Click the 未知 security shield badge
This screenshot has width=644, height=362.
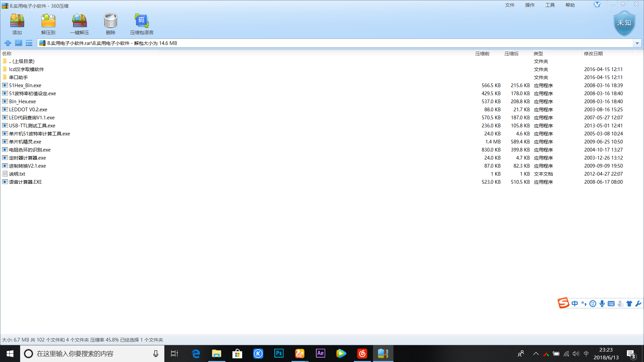[x=624, y=23]
